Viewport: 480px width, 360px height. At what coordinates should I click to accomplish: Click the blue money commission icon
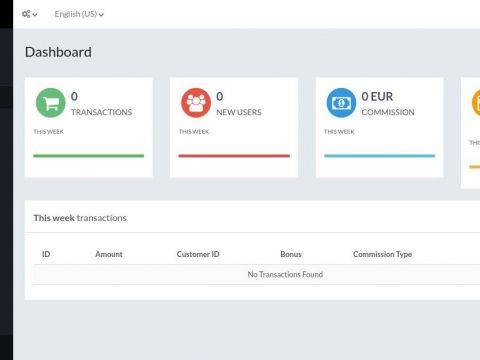pos(341,103)
